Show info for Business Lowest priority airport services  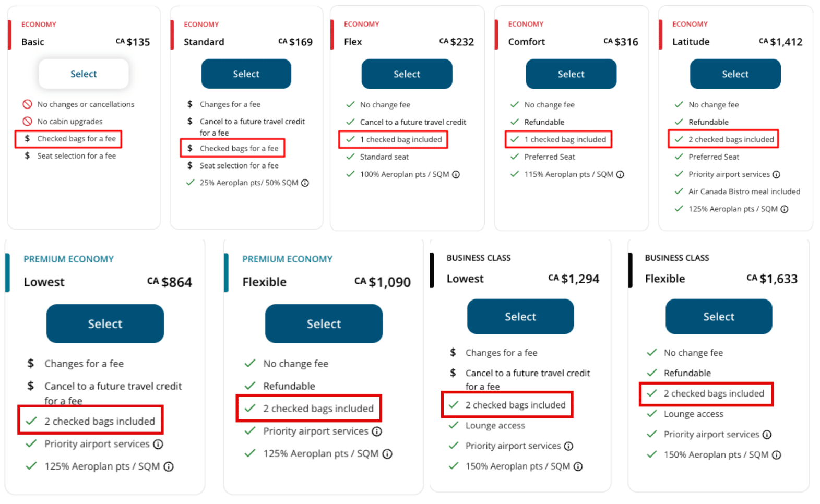click(x=568, y=446)
